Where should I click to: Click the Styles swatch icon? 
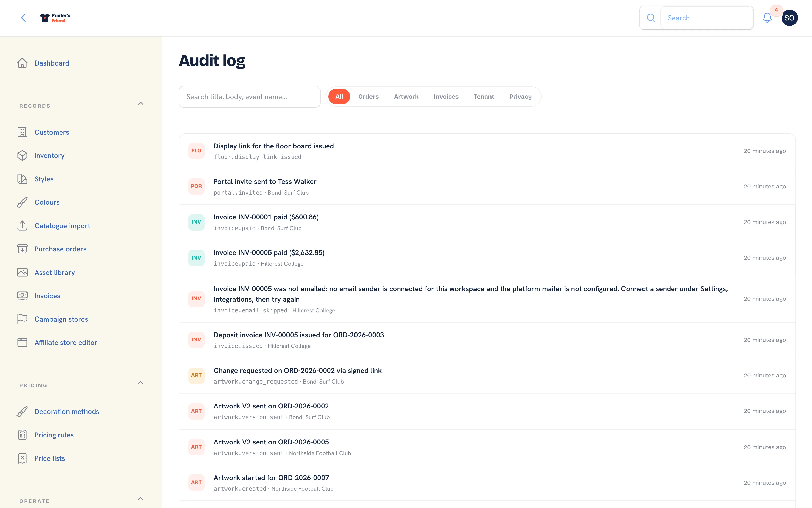click(x=22, y=179)
